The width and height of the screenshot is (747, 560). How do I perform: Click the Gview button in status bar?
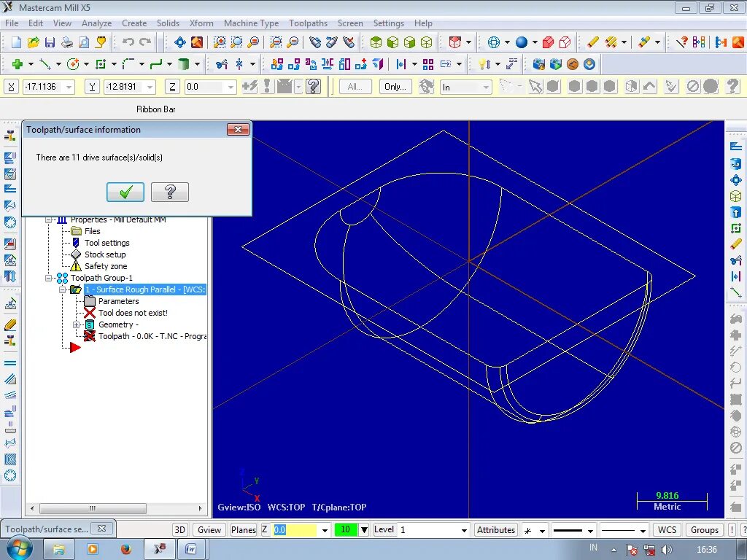[x=209, y=529]
